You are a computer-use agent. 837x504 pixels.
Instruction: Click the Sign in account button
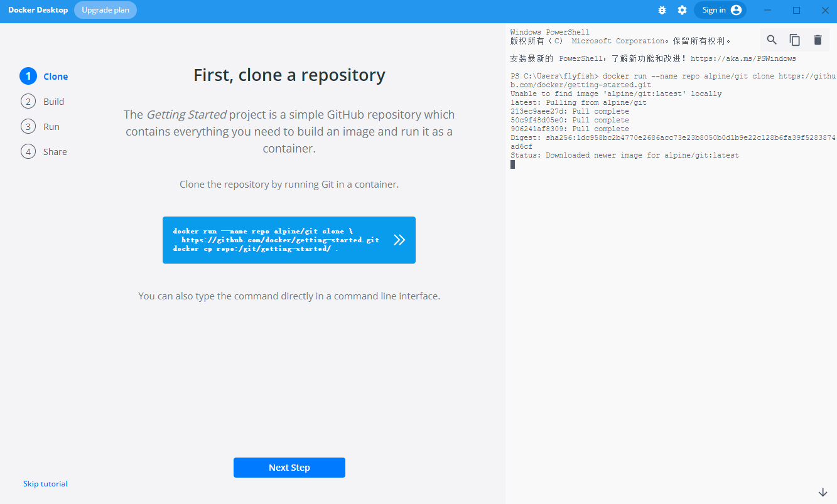coord(720,10)
